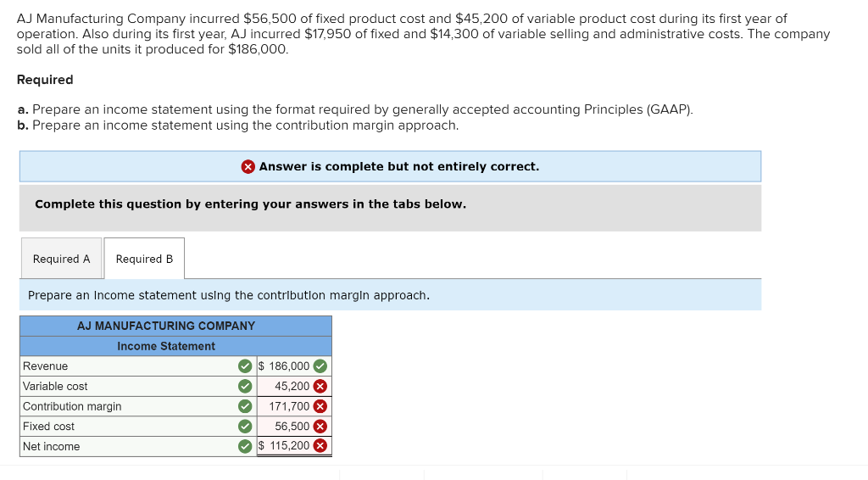The height and width of the screenshot is (480, 868).
Task: Click the red error icon in answer banner
Action: [x=248, y=167]
